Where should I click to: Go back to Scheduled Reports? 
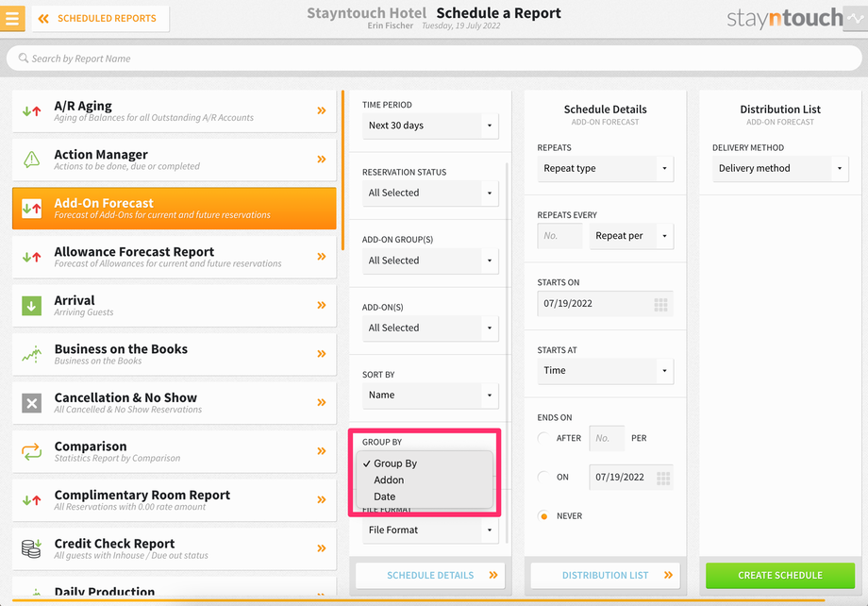(100, 18)
